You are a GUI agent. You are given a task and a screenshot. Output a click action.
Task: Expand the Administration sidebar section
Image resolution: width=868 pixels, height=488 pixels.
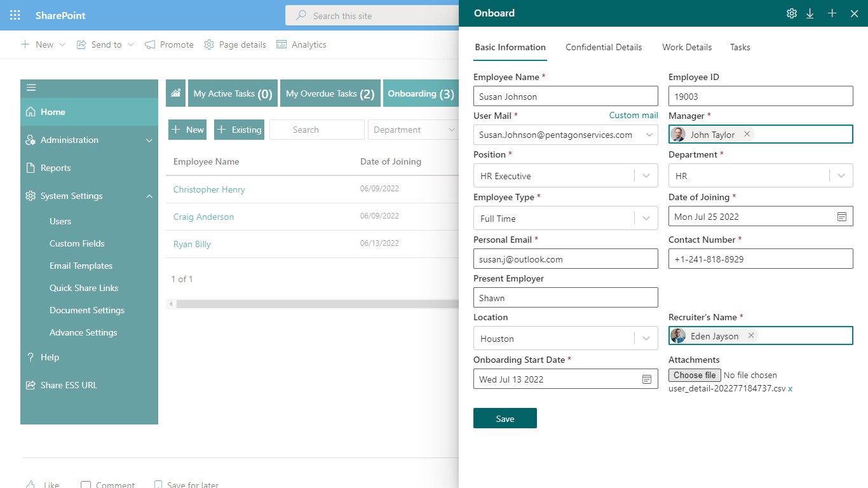point(149,140)
